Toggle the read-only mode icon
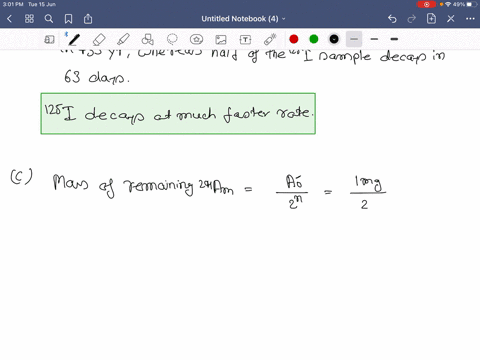Viewport: 480px width, 360px height. (49, 39)
